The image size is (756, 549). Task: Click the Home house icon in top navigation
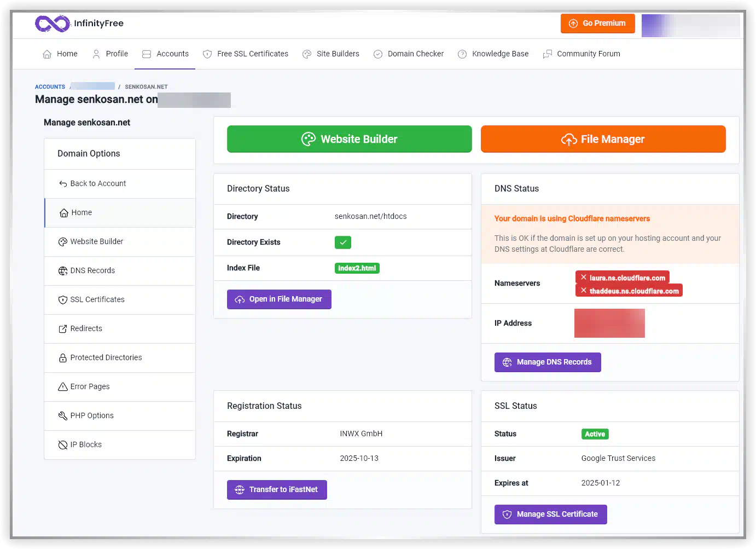click(47, 54)
